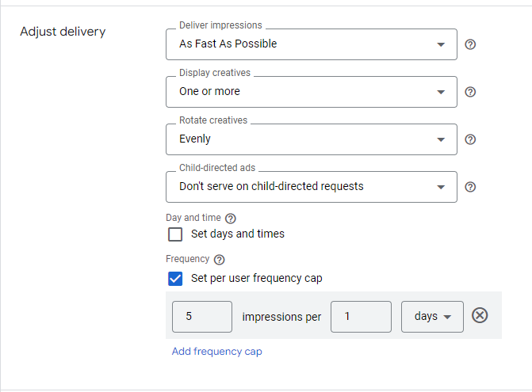Open the Rotate creatives Evenly dropdown
532x392 pixels.
311,139
